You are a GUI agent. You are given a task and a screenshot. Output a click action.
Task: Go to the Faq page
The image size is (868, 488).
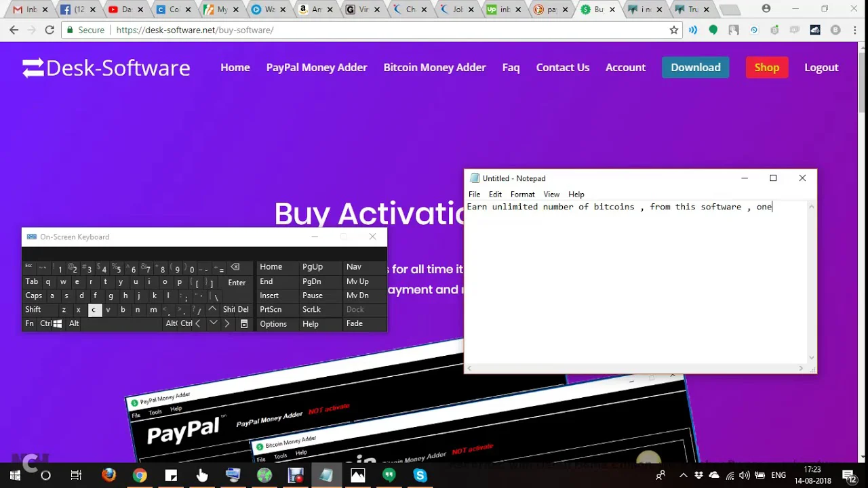pyautogui.click(x=511, y=67)
